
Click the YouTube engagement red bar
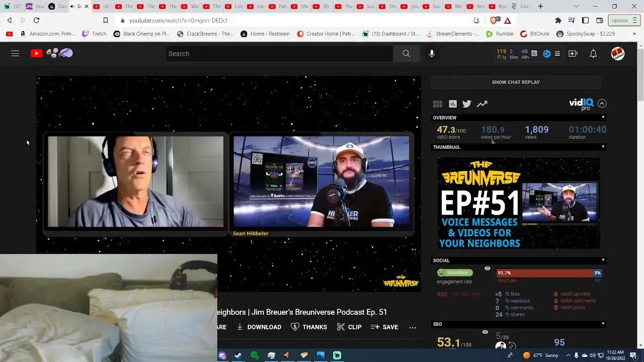[x=545, y=273]
